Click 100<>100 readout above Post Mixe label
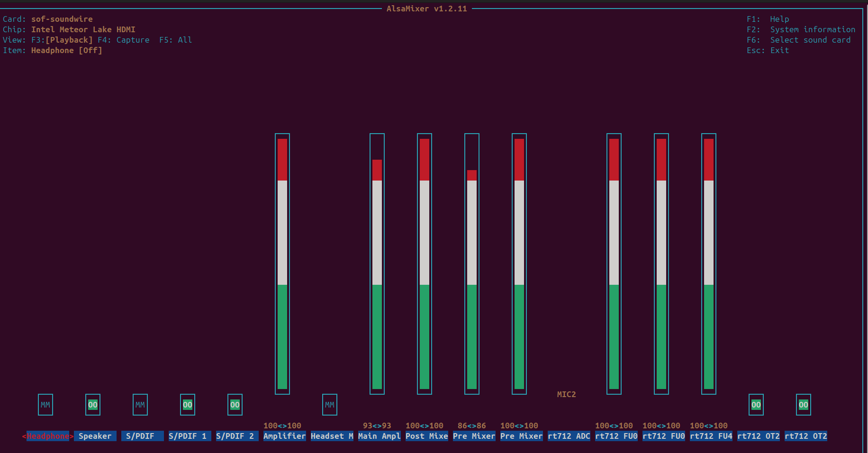Image resolution: width=868 pixels, height=453 pixels. coord(425,426)
